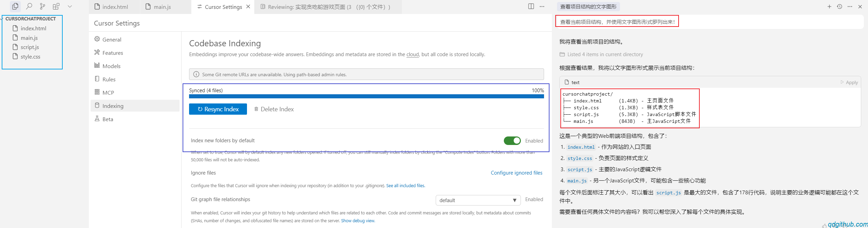The height and width of the screenshot is (228, 868).
Task: Open index.html reference in chat list
Action: (581, 147)
